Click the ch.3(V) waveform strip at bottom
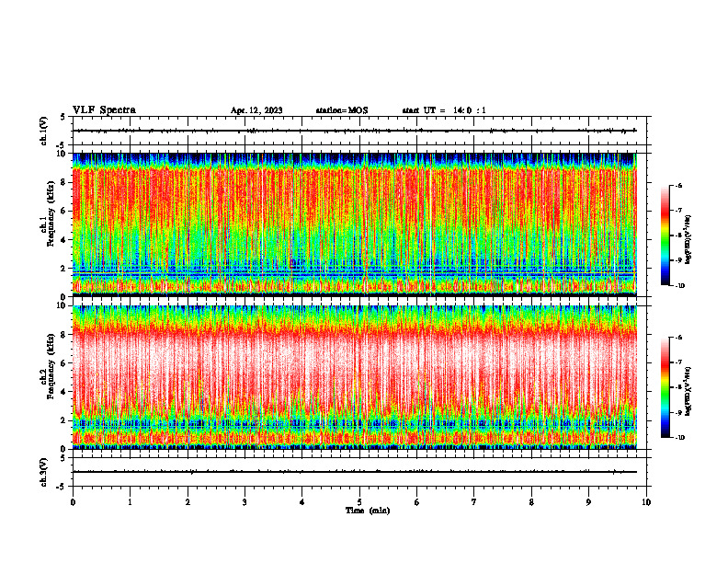This screenshot has width=728, height=563. tap(359, 472)
